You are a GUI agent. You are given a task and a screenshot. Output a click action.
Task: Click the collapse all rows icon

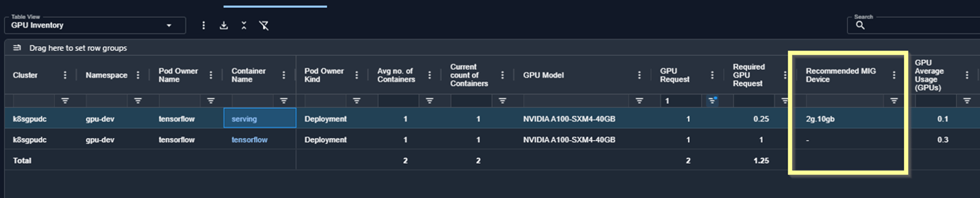tap(244, 25)
